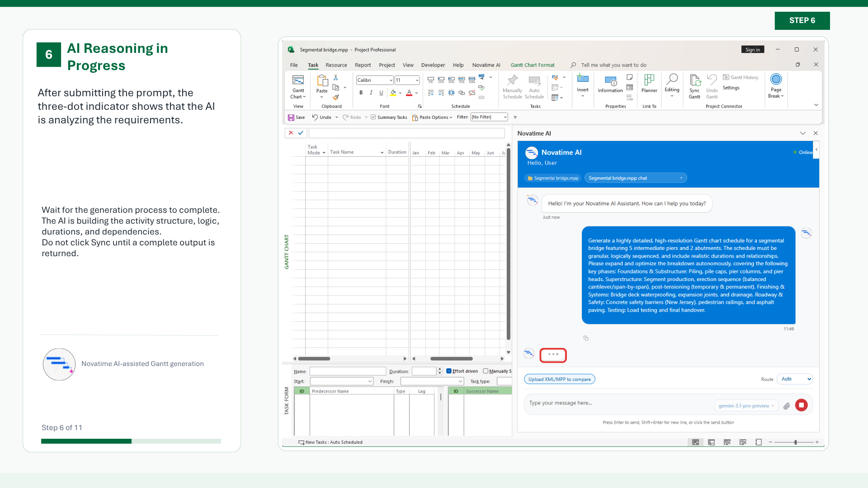
Task: Switch to the Project tab
Action: point(387,65)
